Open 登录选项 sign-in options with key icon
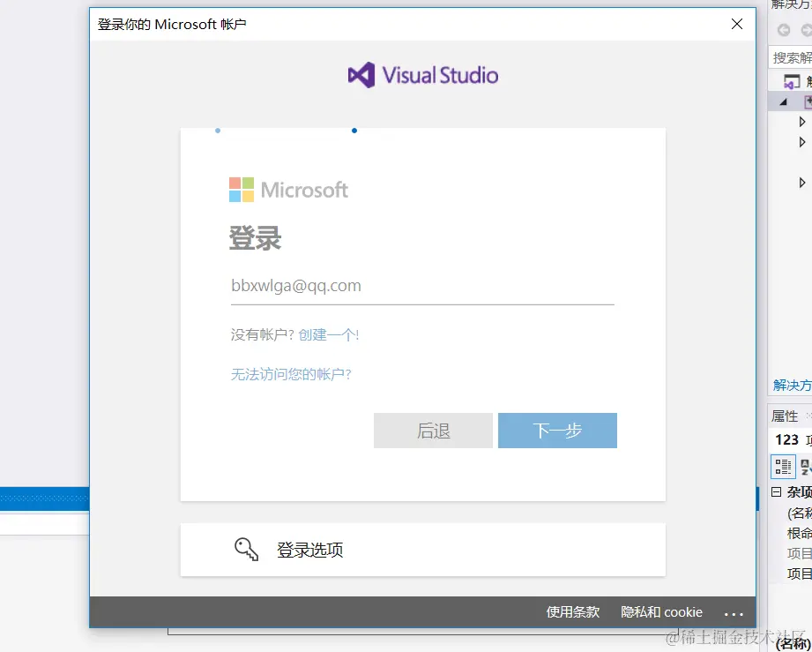 pos(422,550)
